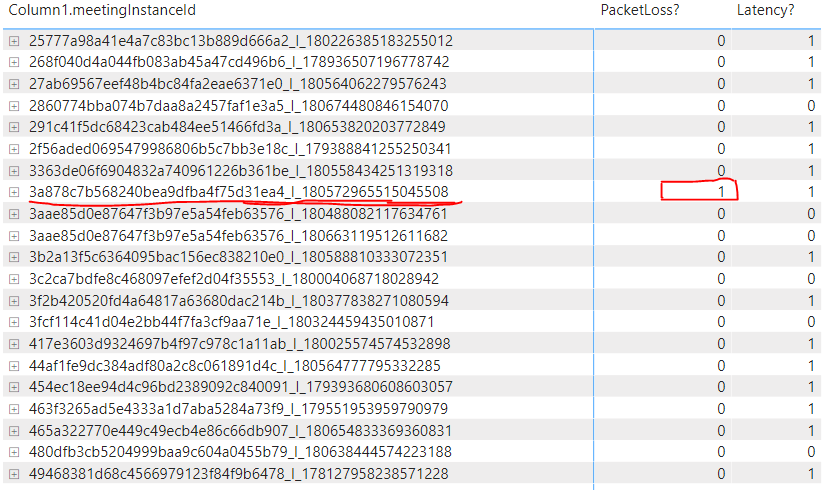
Task: Select meeting ID text beginning 3fcf114c41d04e2b
Action: pyautogui.click(x=231, y=322)
